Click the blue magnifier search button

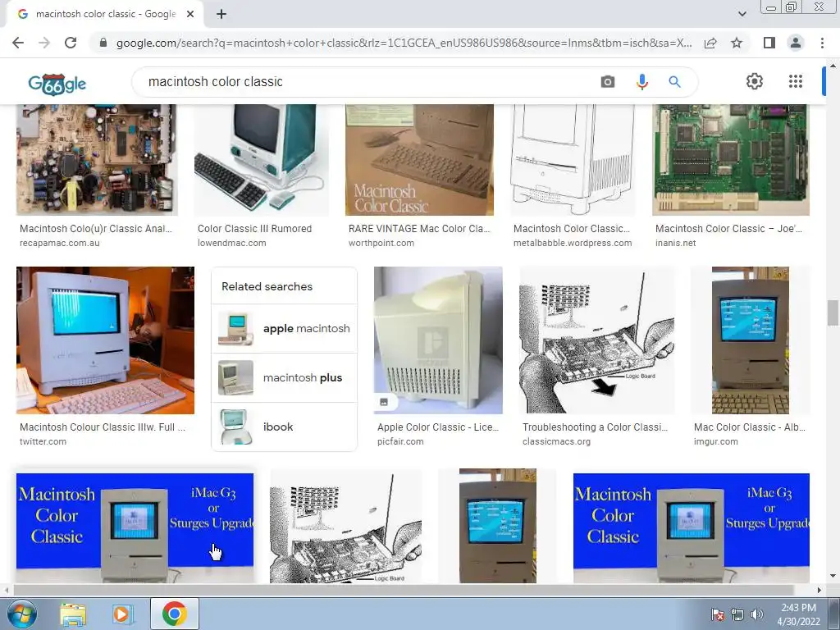pos(674,82)
